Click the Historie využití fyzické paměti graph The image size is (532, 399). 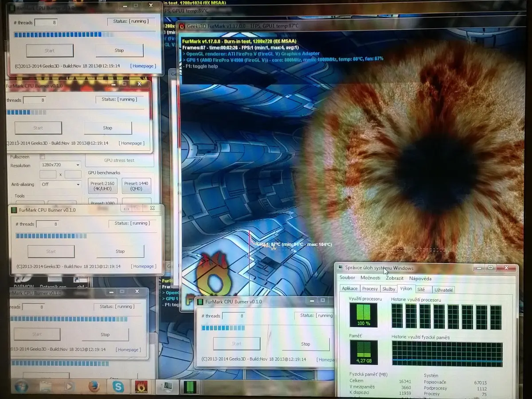tap(447, 353)
